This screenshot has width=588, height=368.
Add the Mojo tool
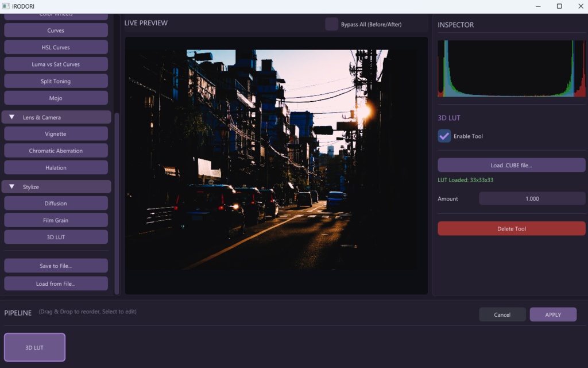pos(56,98)
